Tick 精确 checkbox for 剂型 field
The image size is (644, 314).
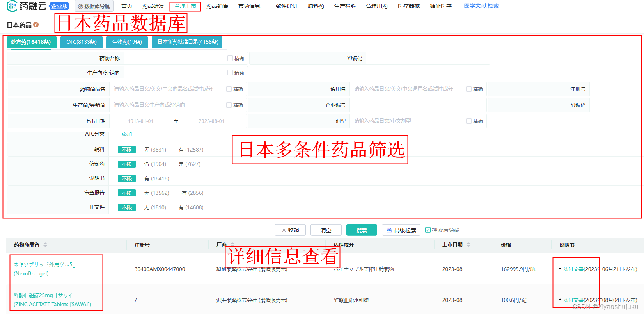tap(469, 121)
